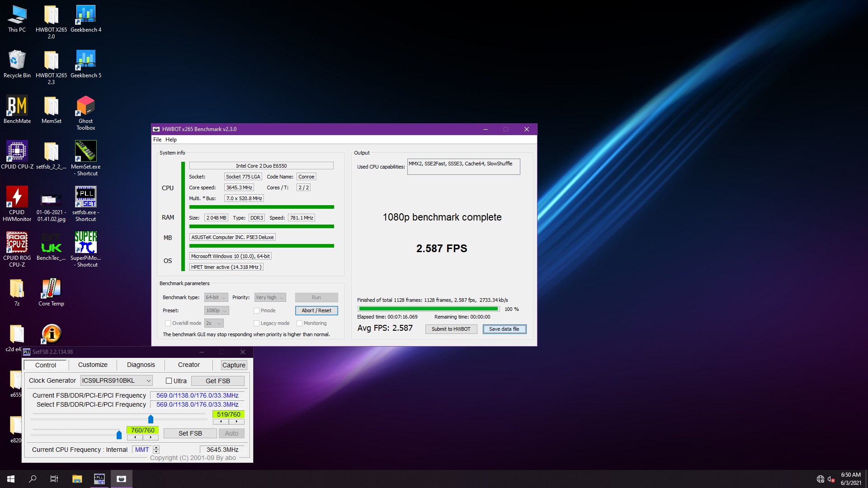Viewport: 868px width, 488px height.
Task: Click Submit to HWBOT button
Action: point(451,329)
